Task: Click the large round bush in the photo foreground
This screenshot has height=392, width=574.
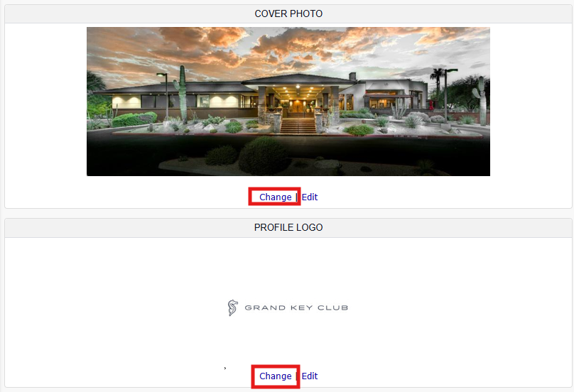Action: coord(264,156)
